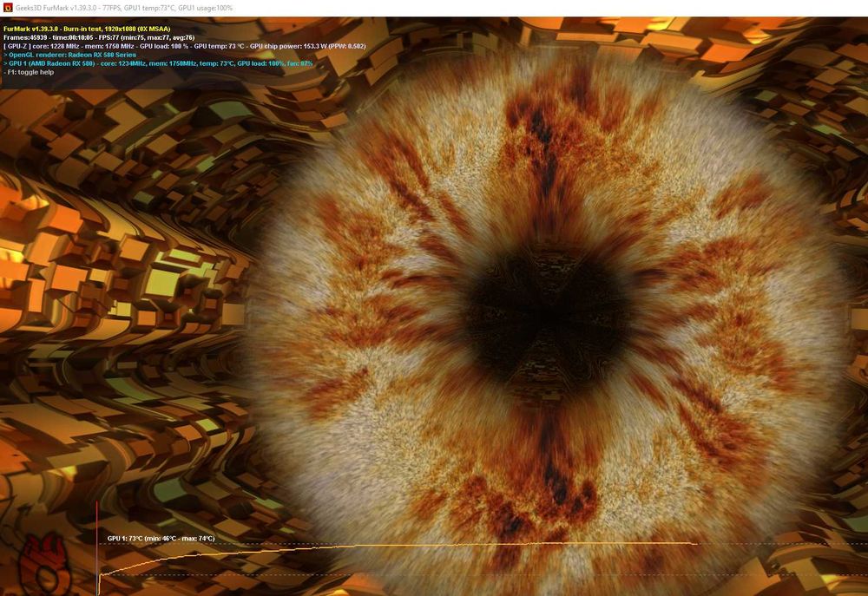Click the 'GPU 1 (AMD Radeon RX 580)' line
868x596 pixels.
158,63
